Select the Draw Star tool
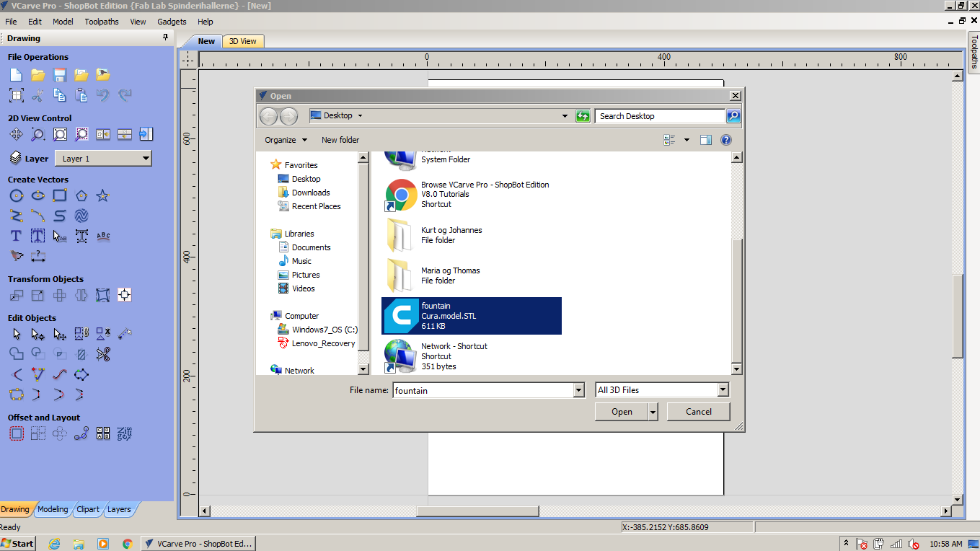980x551 pixels. click(103, 195)
